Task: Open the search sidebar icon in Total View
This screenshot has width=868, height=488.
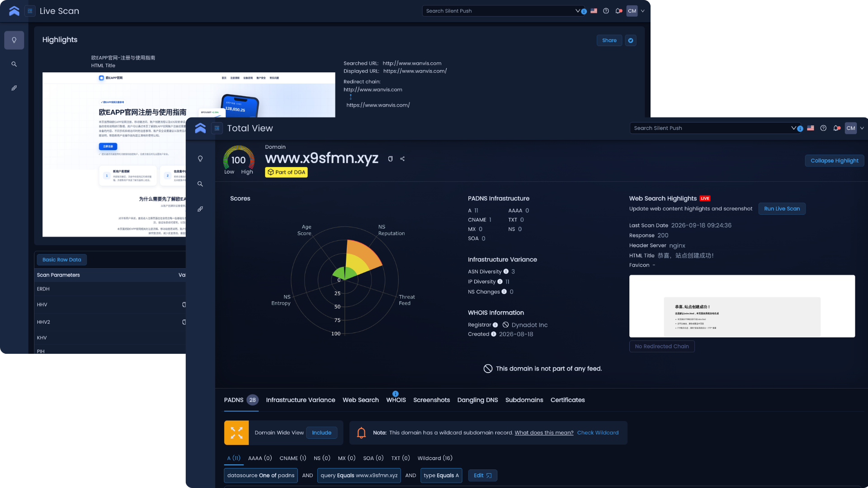Action: pyautogui.click(x=200, y=184)
